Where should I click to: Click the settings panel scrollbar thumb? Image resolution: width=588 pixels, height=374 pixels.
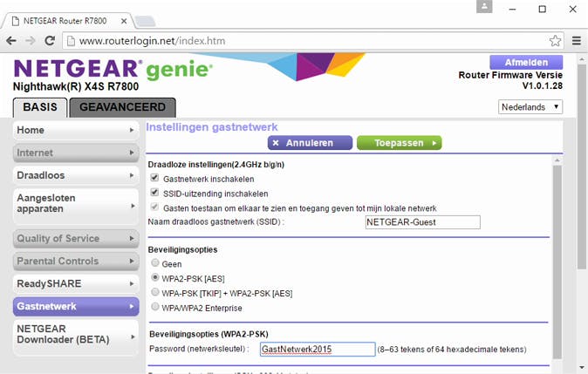tap(557, 262)
